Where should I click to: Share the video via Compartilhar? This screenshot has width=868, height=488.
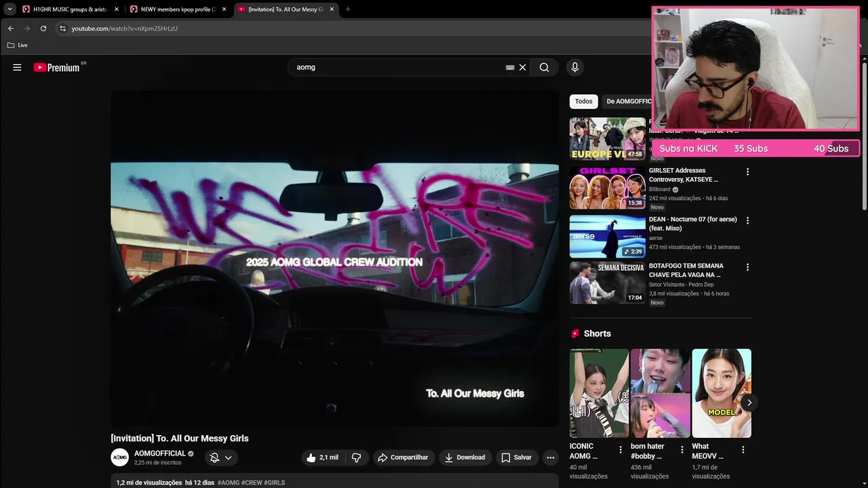point(403,457)
